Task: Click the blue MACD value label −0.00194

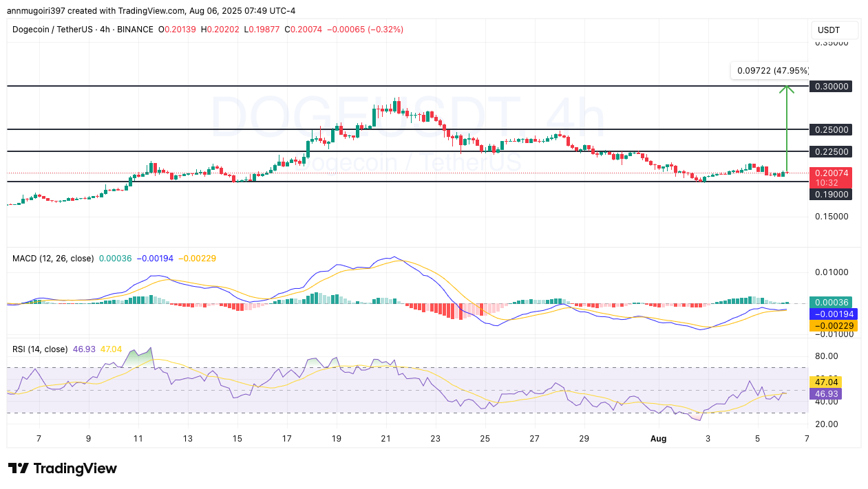Action: [x=833, y=314]
